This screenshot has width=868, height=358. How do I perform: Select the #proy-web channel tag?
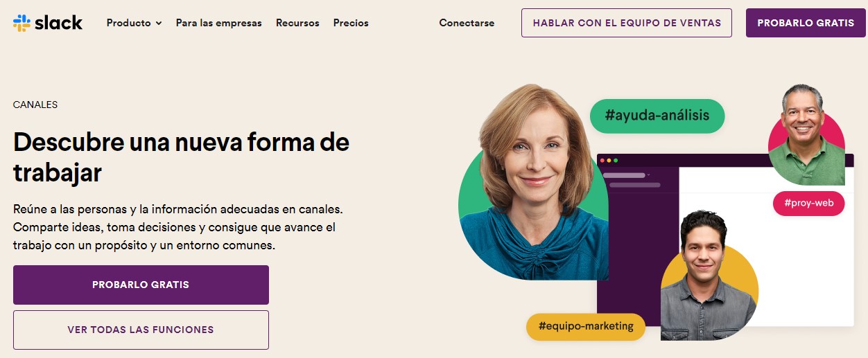click(x=808, y=203)
